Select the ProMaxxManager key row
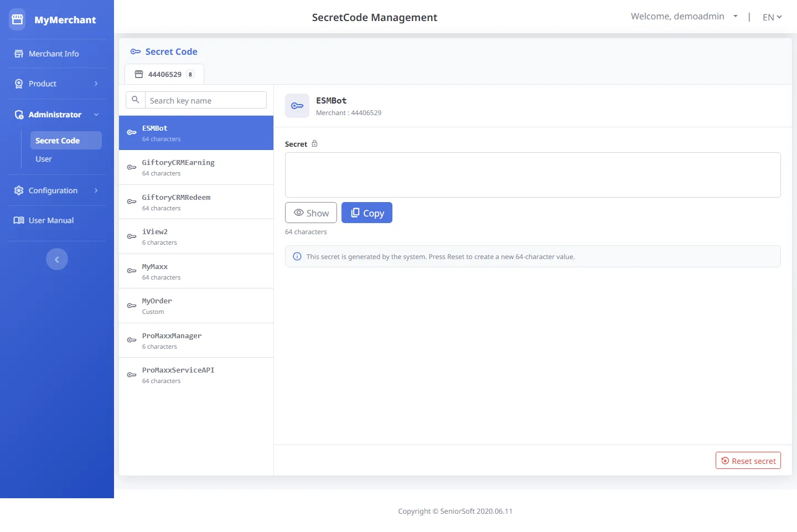797x532 pixels. pyautogui.click(x=196, y=340)
